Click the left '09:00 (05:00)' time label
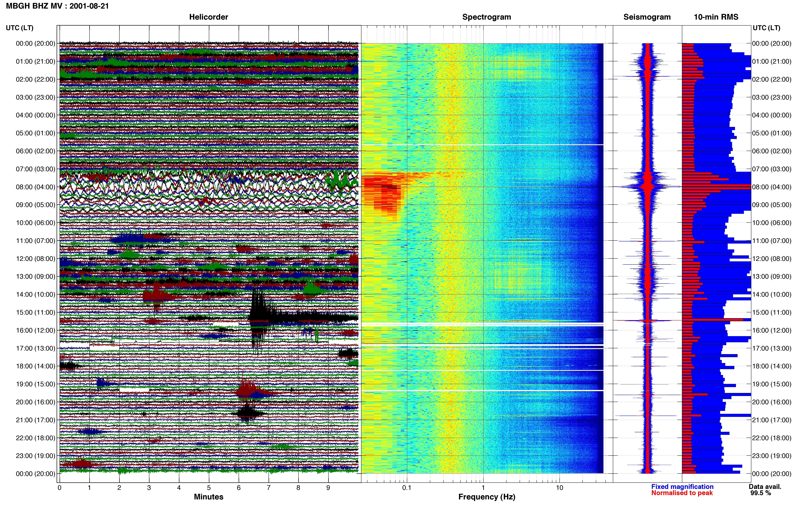The height and width of the screenshot is (508, 812). click(x=36, y=205)
